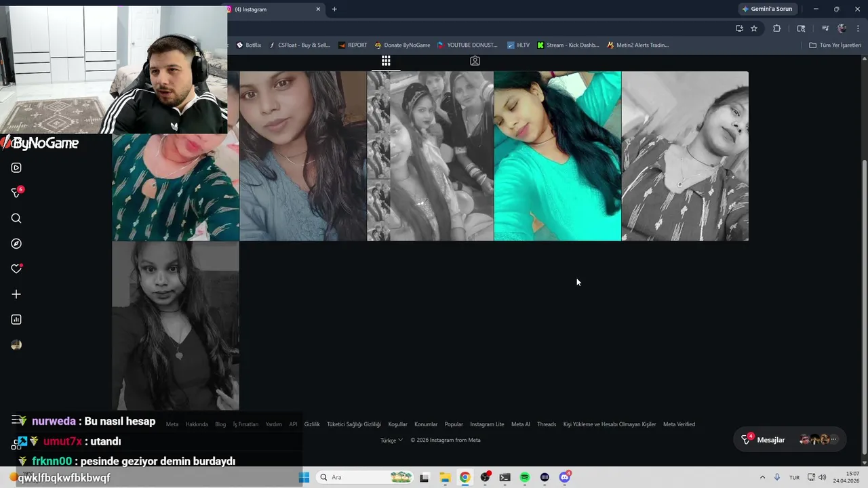Open Task View on the taskbar
The width and height of the screenshot is (868, 488).
click(x=425, y=477)
